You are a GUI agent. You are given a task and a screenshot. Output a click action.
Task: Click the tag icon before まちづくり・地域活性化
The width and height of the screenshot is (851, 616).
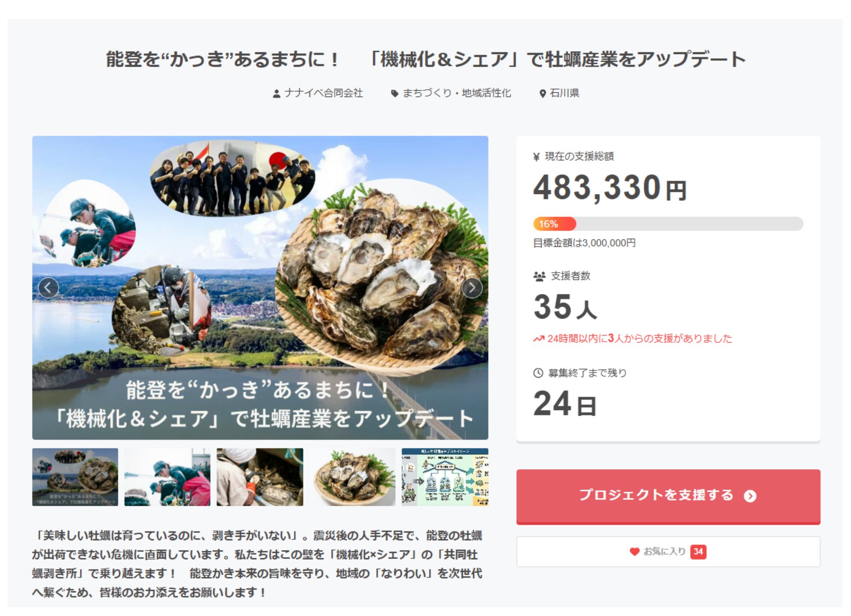pyautogui.click(x=395, y=94)
